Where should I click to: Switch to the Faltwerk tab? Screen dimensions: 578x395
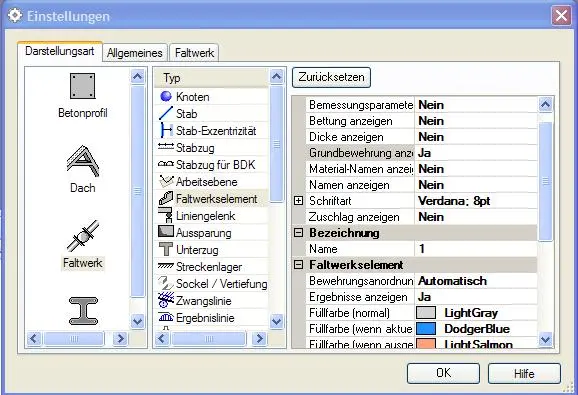[194, 53]
